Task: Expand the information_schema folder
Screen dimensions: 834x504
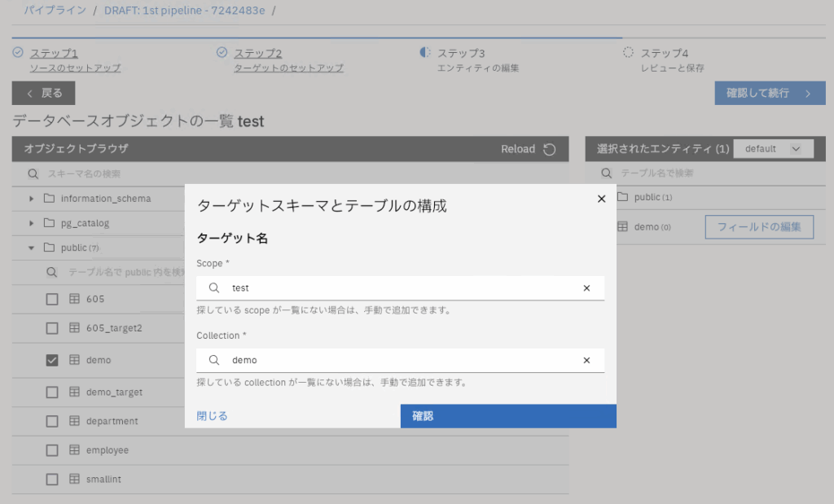Action: pyautogui.click(x=32, y=199)
